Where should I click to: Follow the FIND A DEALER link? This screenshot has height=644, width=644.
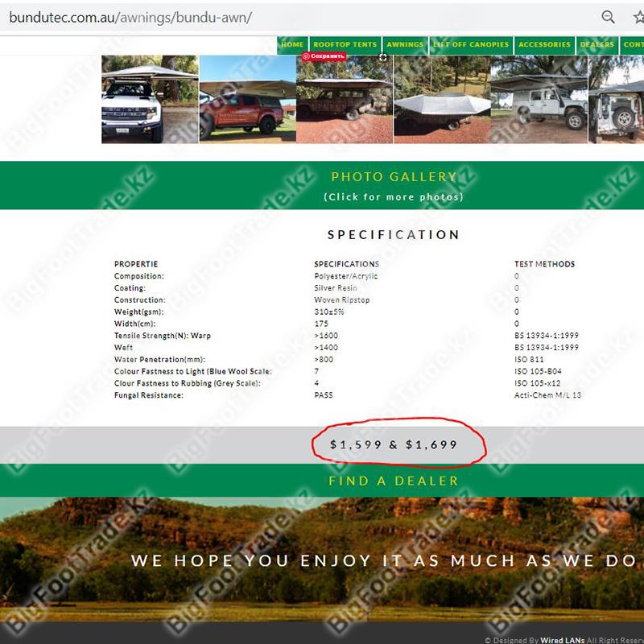point(394,481)
